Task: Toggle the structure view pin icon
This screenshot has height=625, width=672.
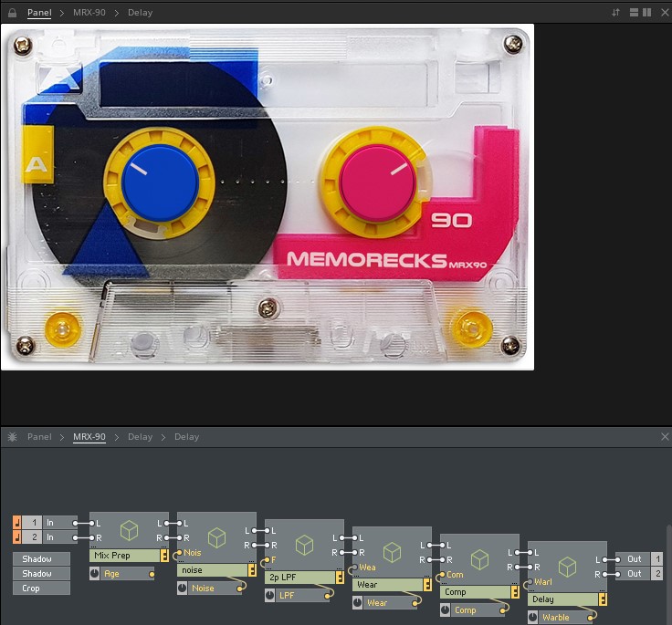Action: (x=12, y=437)
